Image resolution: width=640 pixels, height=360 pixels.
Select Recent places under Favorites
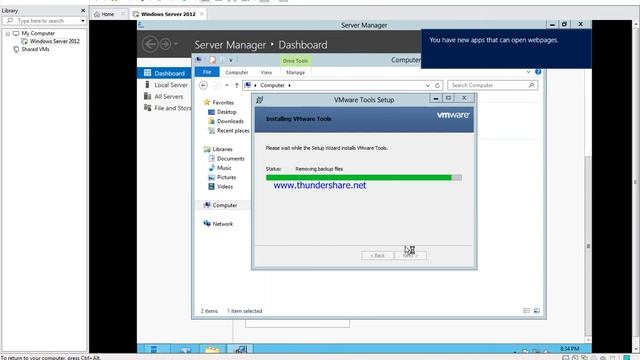tap(229, 131)
